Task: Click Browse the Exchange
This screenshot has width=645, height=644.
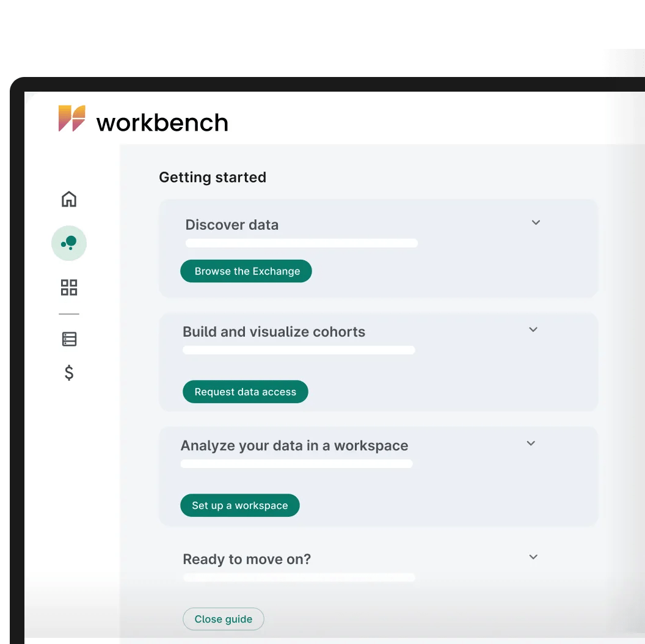Action: 246,271
